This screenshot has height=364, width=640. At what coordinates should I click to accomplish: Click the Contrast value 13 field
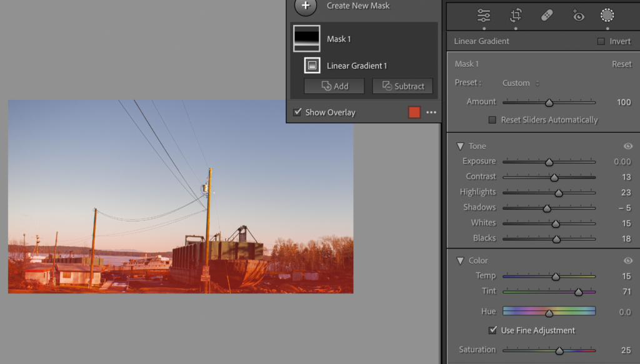tap(626, 177)
